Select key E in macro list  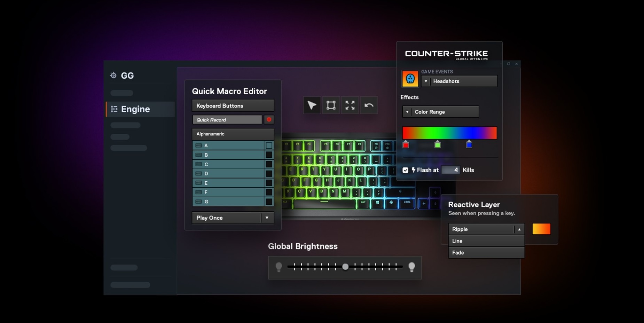click(228, 183)
